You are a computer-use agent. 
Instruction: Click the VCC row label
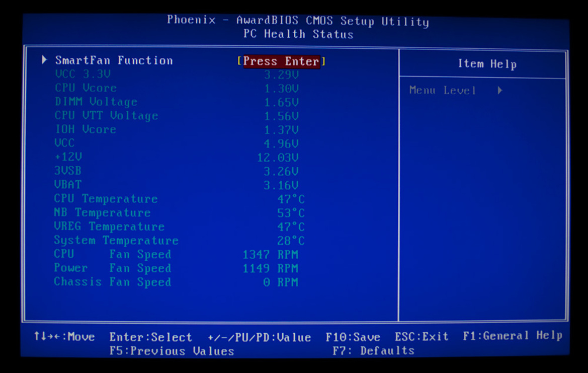(64, 143)
